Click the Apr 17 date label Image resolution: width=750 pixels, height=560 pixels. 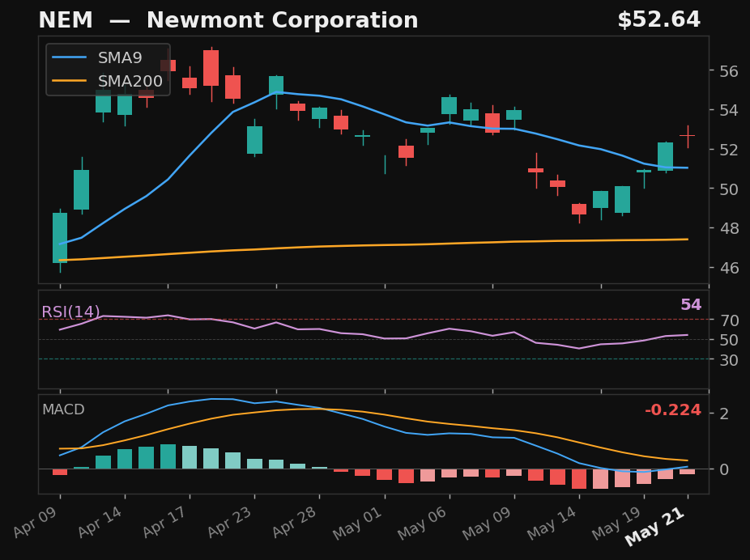pos(164,522)
